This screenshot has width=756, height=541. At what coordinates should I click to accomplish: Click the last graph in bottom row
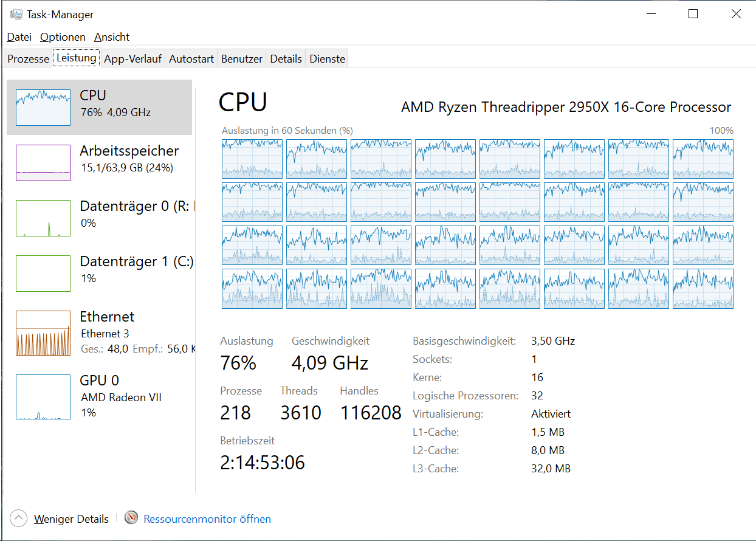[703, 289]
